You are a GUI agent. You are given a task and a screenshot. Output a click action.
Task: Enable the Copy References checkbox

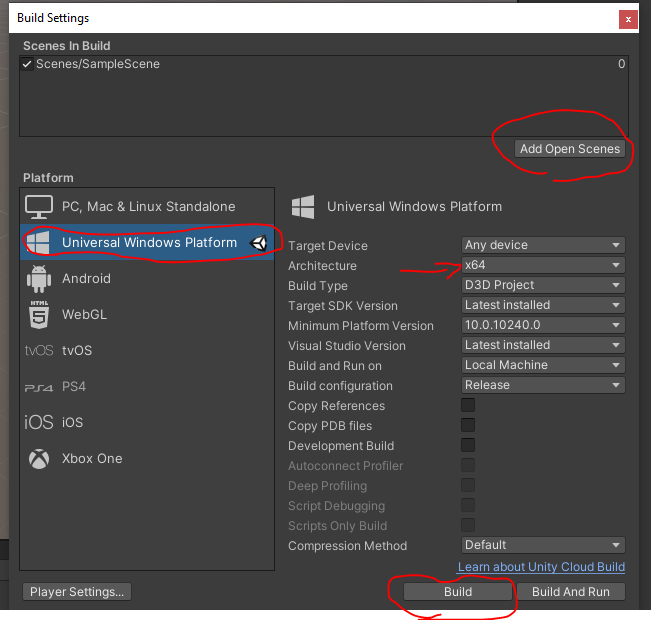(x=468, y=405)
